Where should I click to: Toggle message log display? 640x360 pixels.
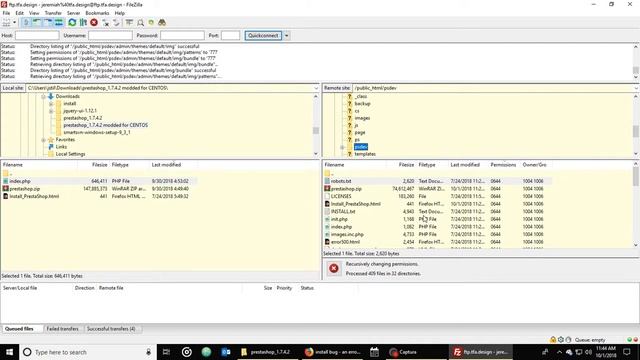pyautogui.click(x=26, y=22)
